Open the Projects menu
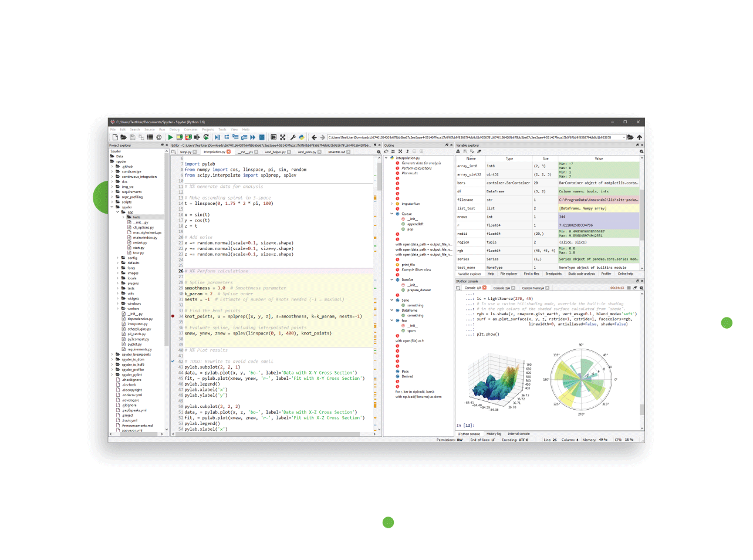The height and width of the screenshot is (560, 753). point(208,129)
